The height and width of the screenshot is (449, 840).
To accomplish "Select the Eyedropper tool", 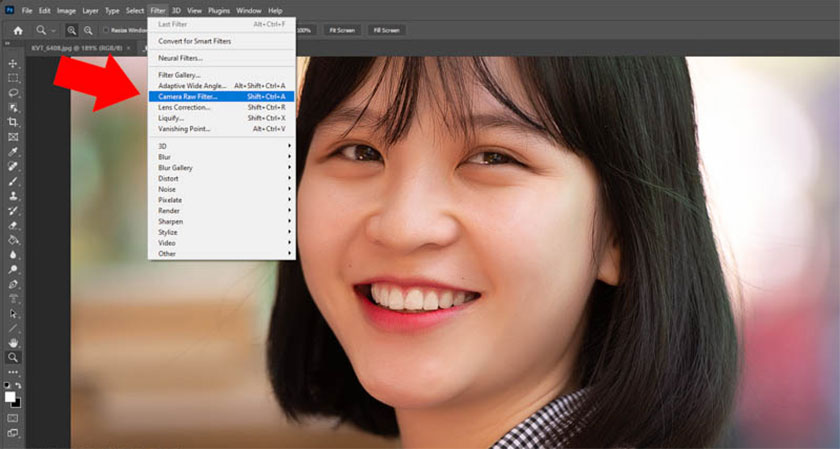I will (13, 152).
